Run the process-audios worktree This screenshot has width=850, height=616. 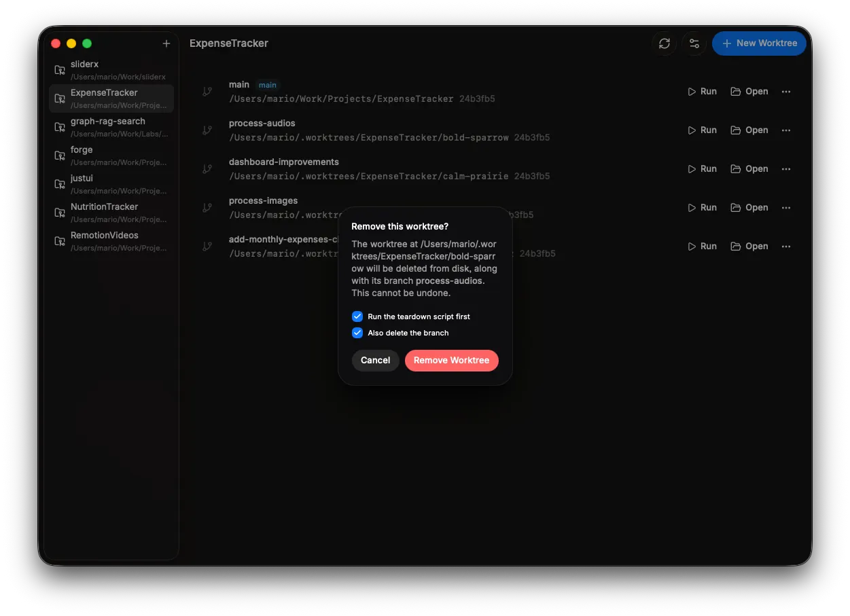pyautogui.click(x=702, y=130)
